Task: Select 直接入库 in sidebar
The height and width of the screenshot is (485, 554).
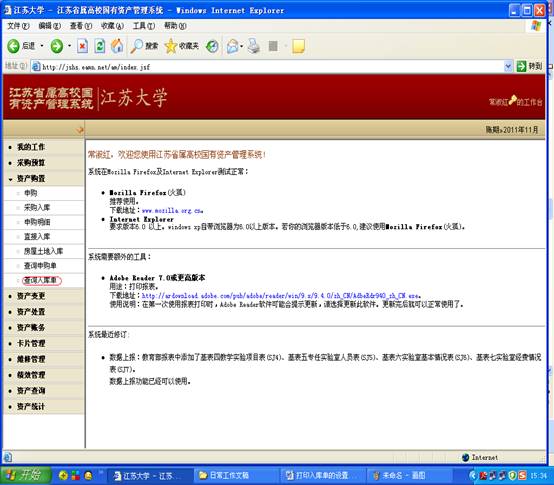Action: 37,236
